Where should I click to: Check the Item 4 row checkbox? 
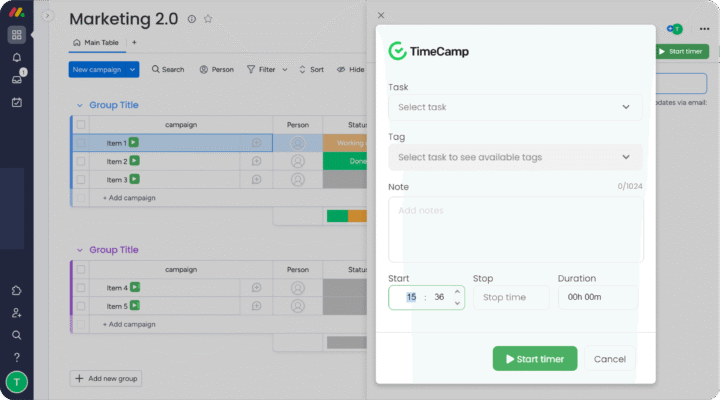point(81,287)
